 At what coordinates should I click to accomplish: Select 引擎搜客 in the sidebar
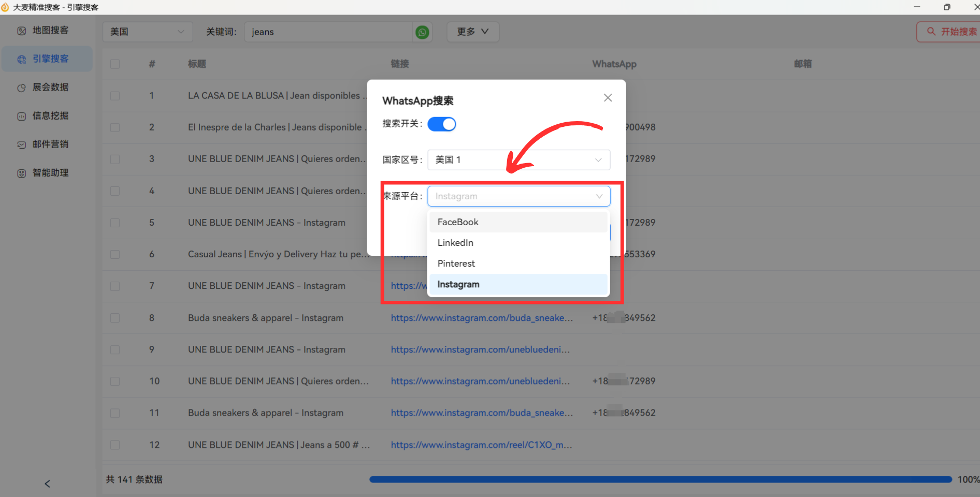point(47,59)
